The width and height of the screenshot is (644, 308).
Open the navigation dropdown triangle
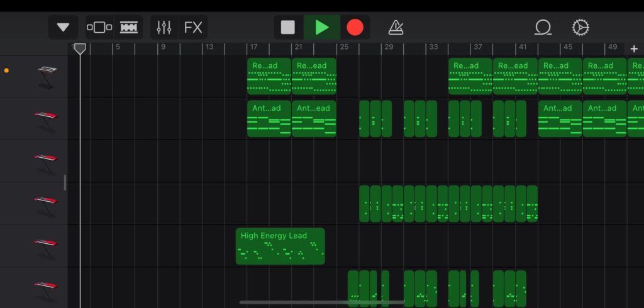coord(64,28)
